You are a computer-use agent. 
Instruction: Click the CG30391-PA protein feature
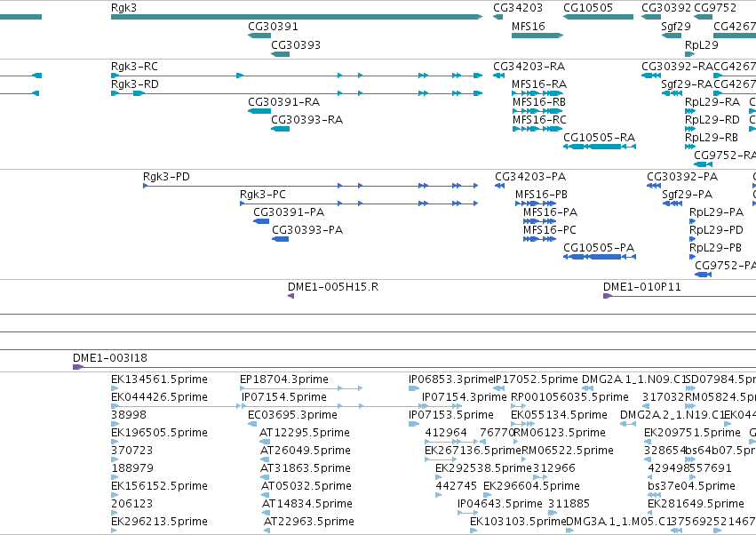click(261, 221)
